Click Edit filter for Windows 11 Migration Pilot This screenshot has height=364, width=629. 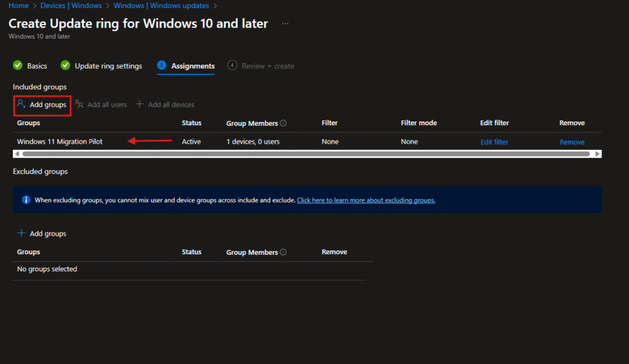point(494,142)
